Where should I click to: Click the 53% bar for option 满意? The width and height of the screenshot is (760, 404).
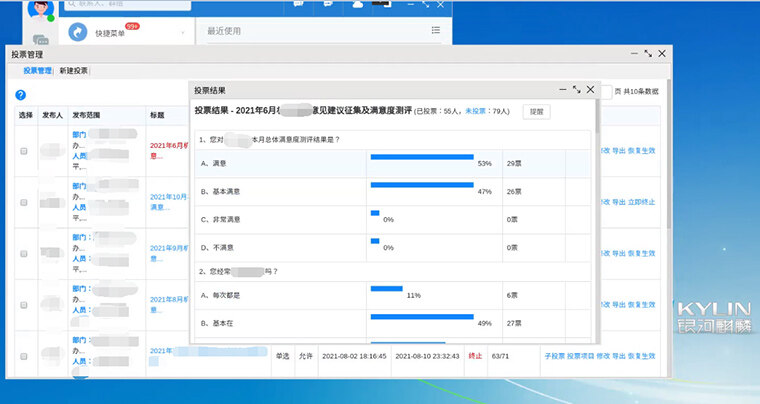click(421, 157)
